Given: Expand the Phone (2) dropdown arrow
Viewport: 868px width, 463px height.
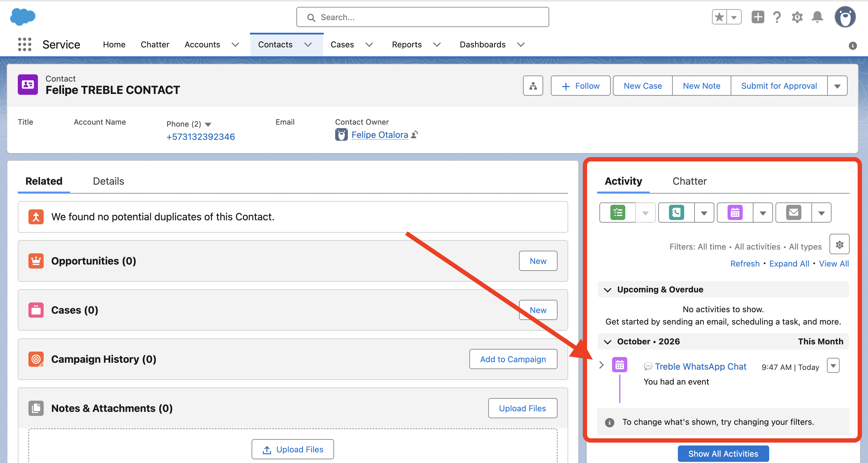Looking at the screenshot, I should (x=208, y=124).
